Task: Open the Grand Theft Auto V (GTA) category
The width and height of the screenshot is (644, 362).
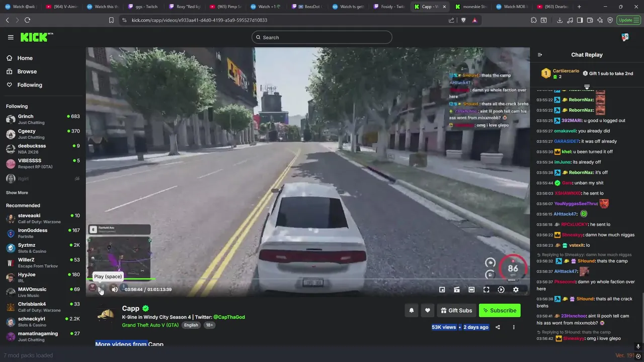Action: pos(150,325)
